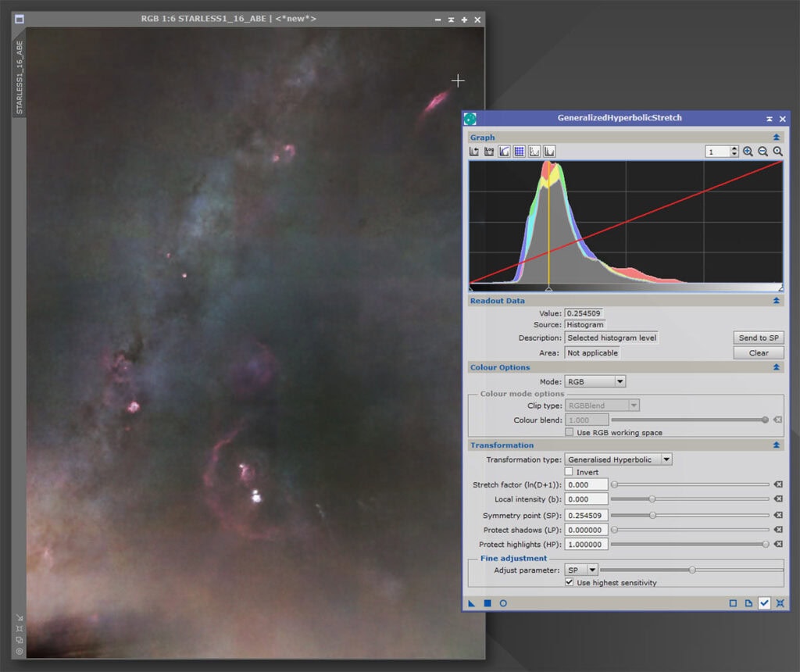Click the reset checkmark icon at bottom right
The image size is (800, 672).
[764, 602]
